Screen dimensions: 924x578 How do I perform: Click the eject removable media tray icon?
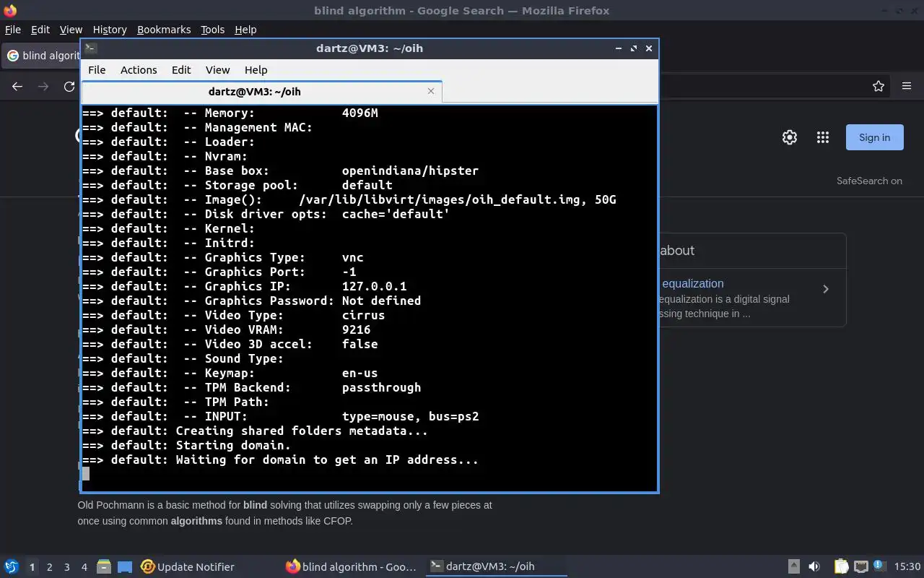coord(793,566)
